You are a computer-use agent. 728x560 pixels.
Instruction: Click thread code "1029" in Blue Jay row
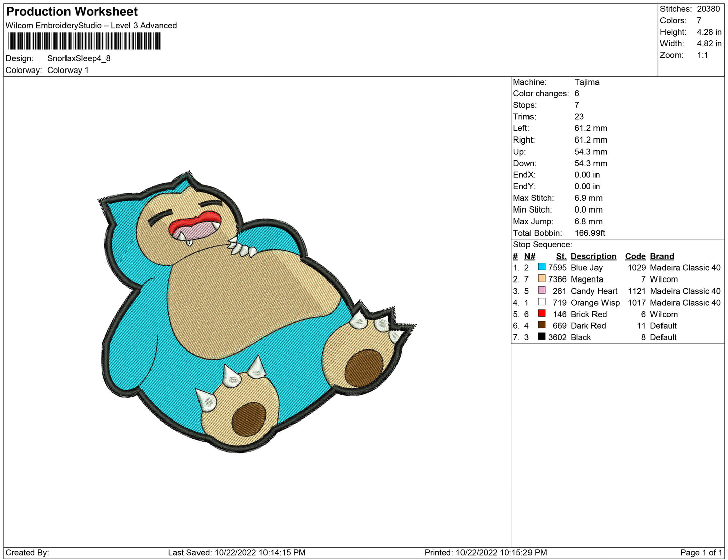[x=637, y=268]
